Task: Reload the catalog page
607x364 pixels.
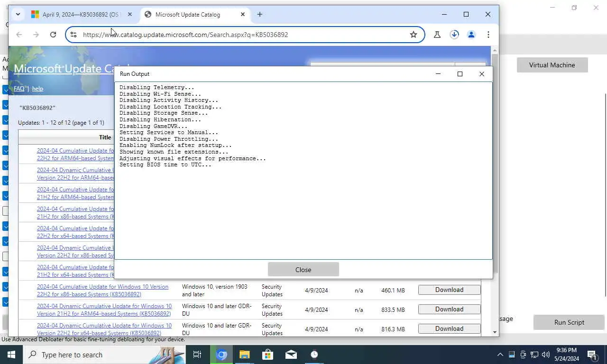Action: coord(53,35)
